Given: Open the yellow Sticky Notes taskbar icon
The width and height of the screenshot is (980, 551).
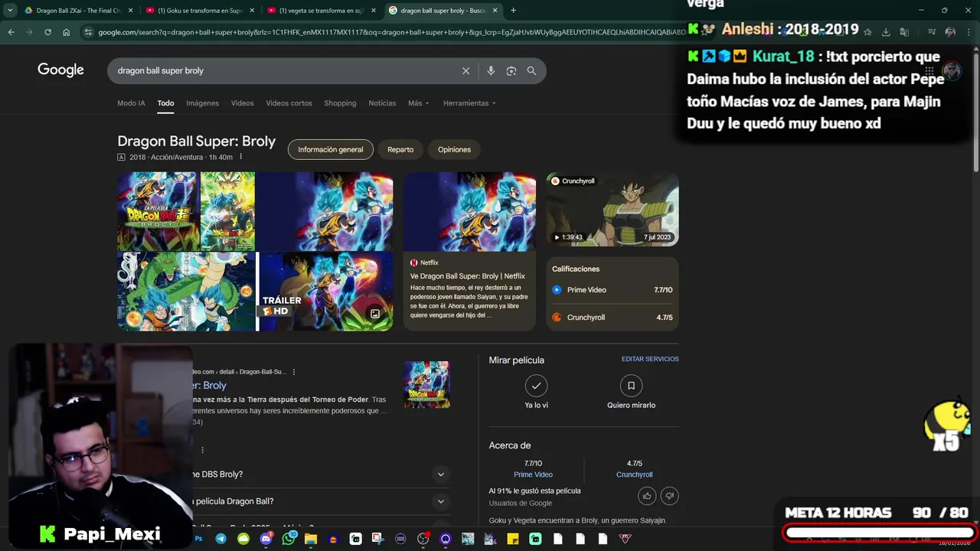Looking at the screenshot, I should point(513,539).
